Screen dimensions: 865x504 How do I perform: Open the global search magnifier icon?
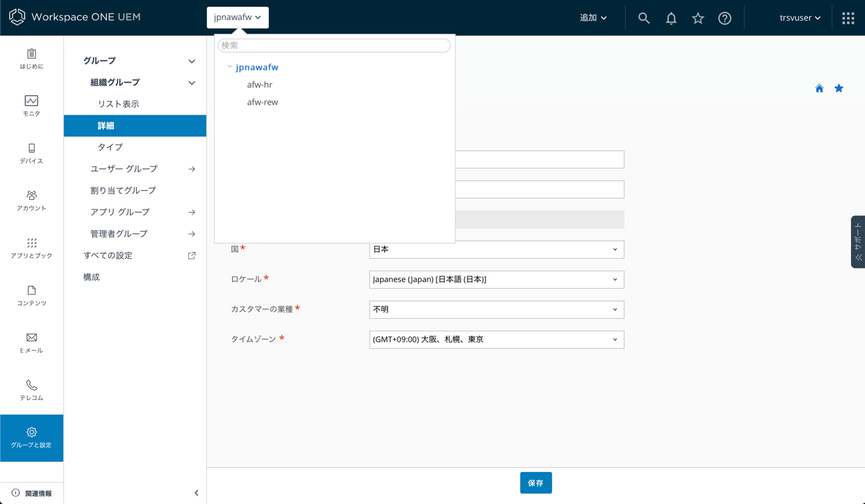pyautogui.click(x=644, y=18)
